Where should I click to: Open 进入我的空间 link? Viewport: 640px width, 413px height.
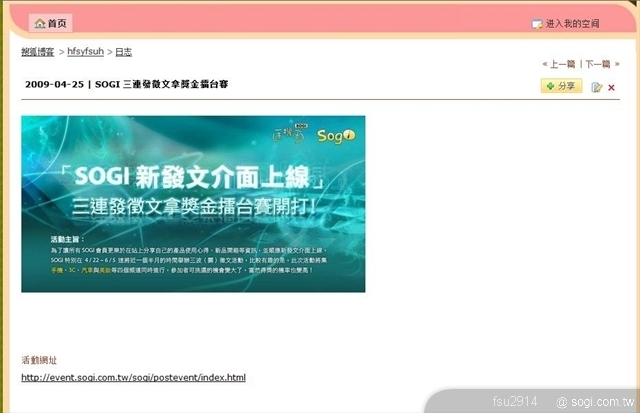click(x=572, y=24)
